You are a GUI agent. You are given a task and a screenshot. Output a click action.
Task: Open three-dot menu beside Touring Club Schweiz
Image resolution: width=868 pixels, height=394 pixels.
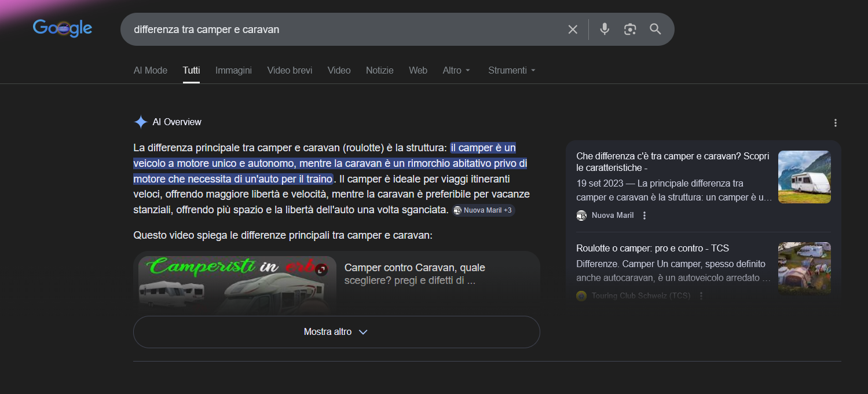click(701, 295)
